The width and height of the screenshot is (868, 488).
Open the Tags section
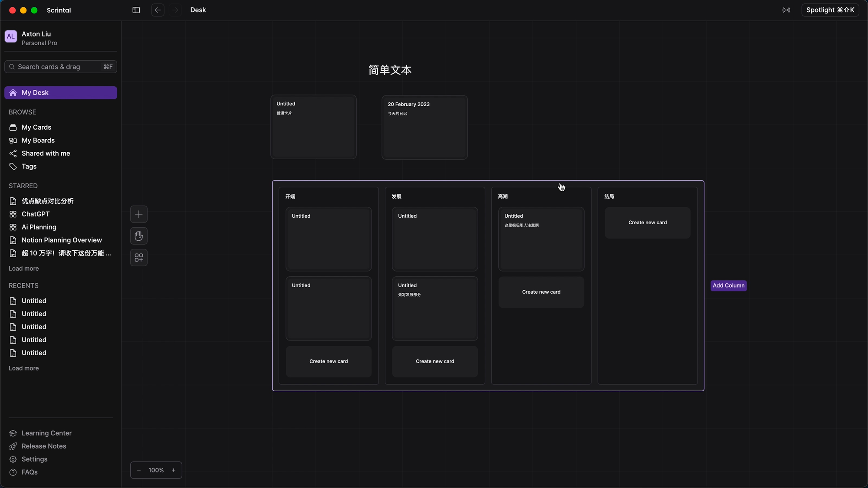pos(29,167)
